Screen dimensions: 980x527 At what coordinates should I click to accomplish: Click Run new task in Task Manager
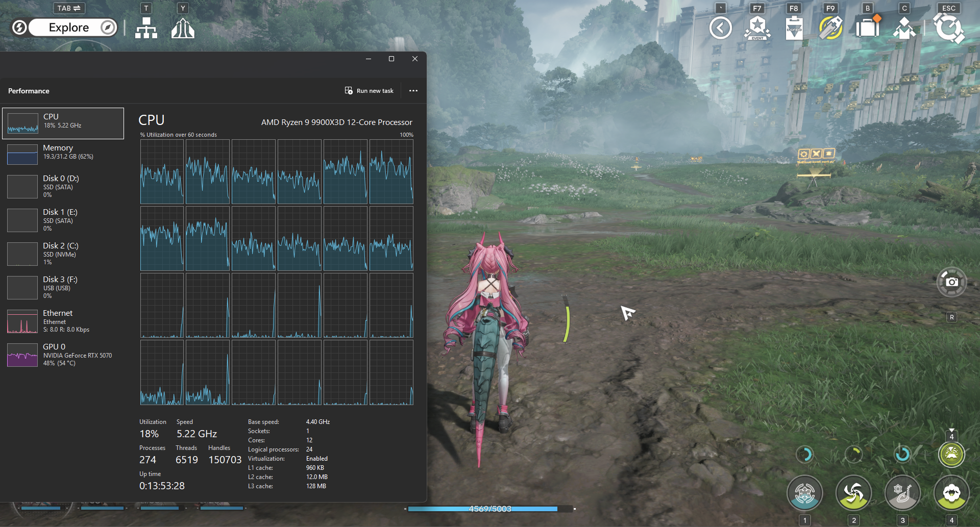(369, 91)
